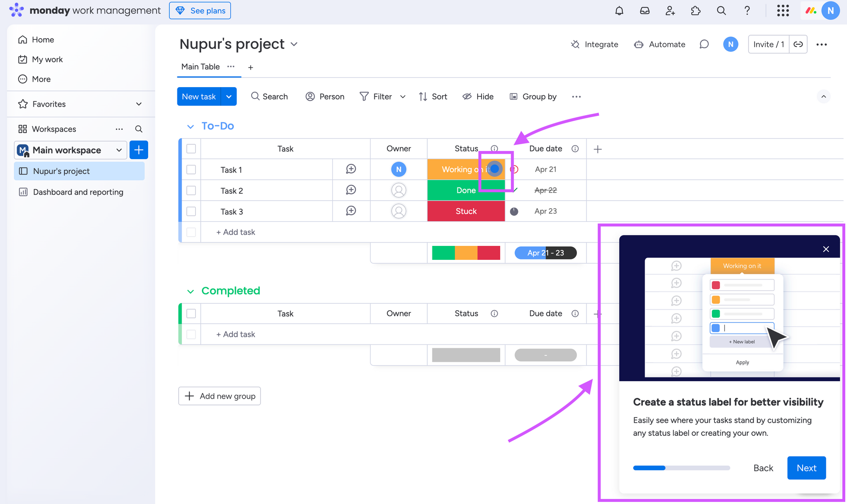Click the New task button

(199, 96)
